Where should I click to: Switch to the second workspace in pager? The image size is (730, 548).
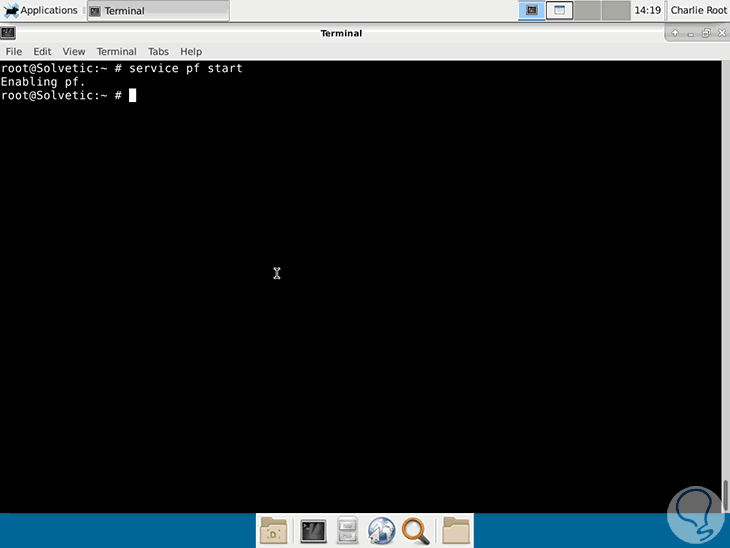pos(560,10)
